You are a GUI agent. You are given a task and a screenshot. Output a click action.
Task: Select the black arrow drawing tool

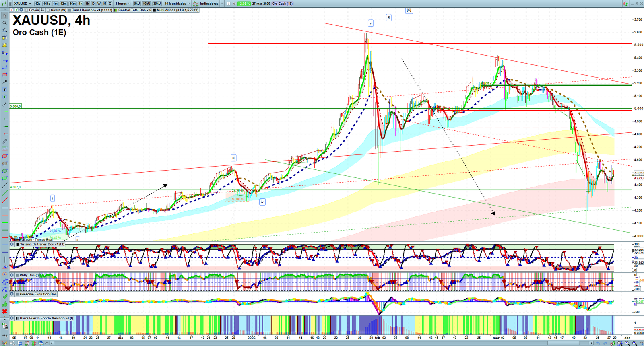click(x=4, y=82)
